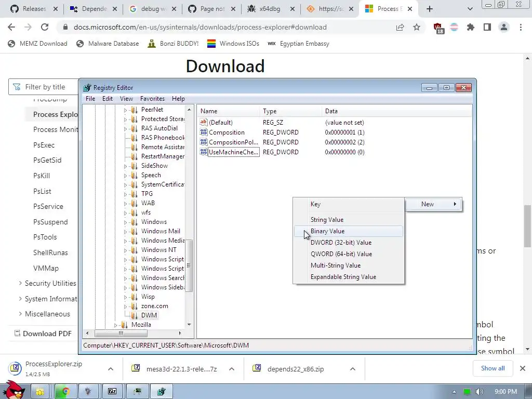Open the Windows ISOs bookmark
The width and height of the screenshot is (532, 399).
pyautogui.click(x=233, y=44)
